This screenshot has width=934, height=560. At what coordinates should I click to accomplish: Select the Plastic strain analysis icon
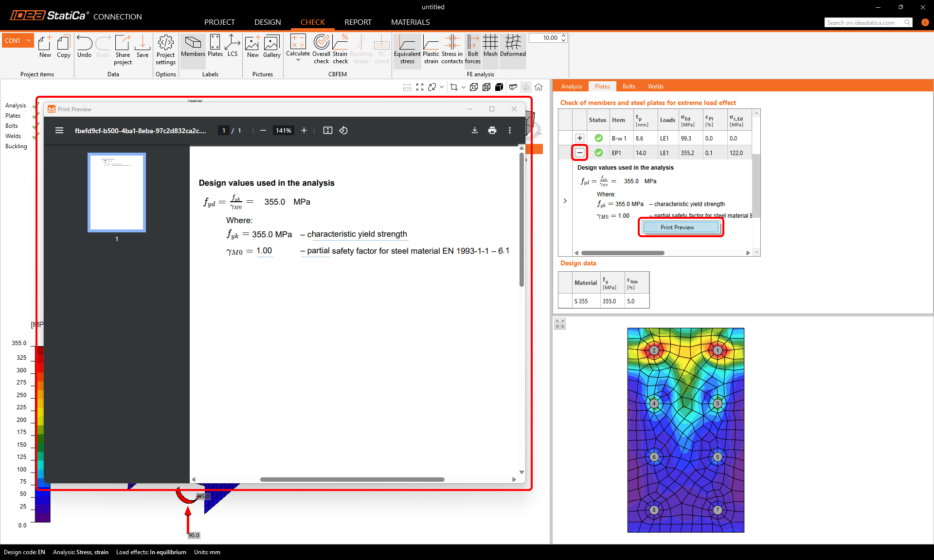pyautogui.click(x=431, y=49)
